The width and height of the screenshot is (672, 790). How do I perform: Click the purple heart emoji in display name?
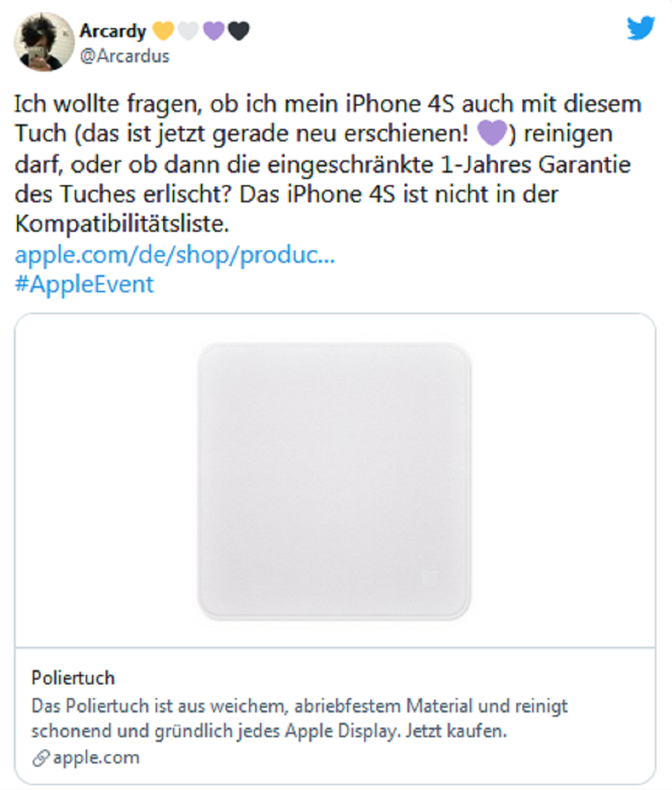(213, 31)
